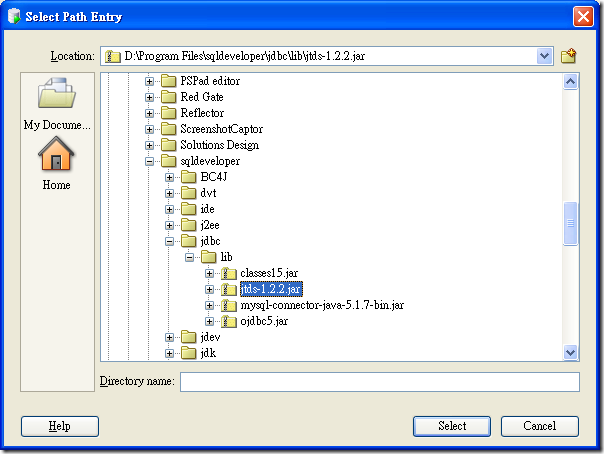The width and height of the screenshot is (604, 454).
Task: Expand the dvt node
Action: click(x=169, y=193)
